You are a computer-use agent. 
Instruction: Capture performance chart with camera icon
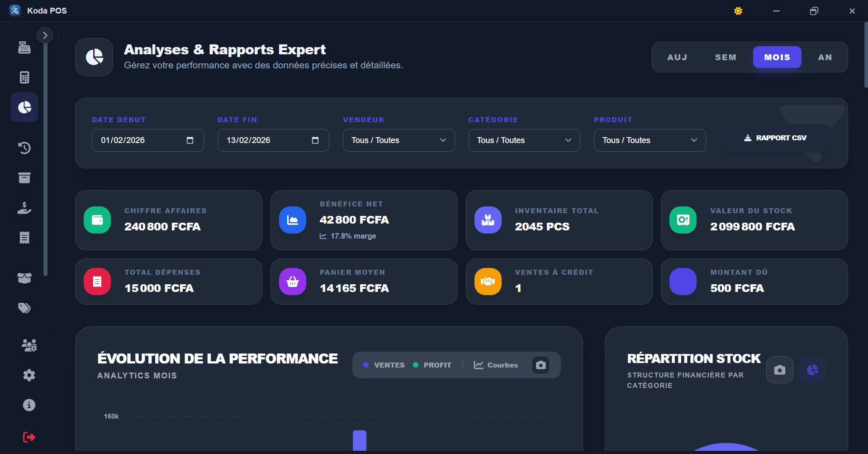click(x=541, y=365)
